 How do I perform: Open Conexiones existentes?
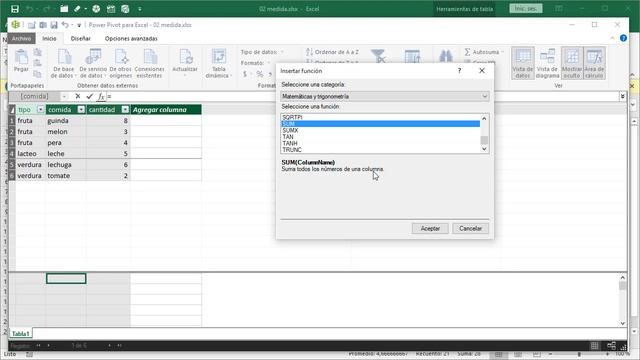(149, 63)
